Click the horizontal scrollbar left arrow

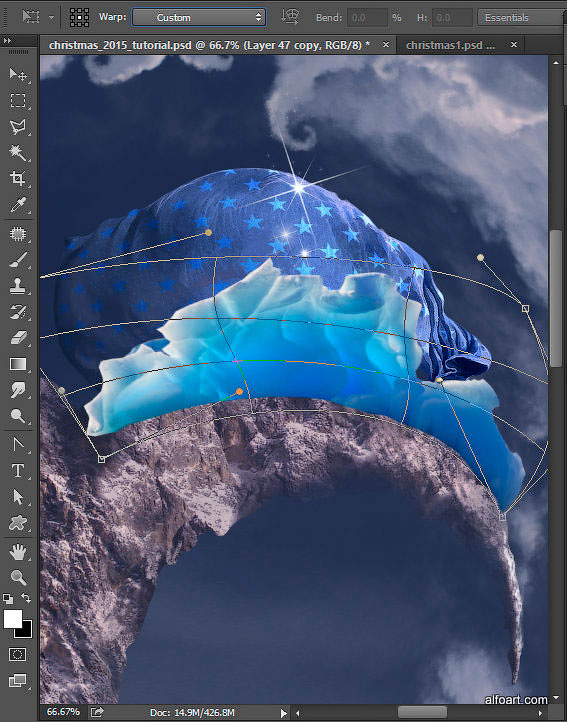pos(298,713)
